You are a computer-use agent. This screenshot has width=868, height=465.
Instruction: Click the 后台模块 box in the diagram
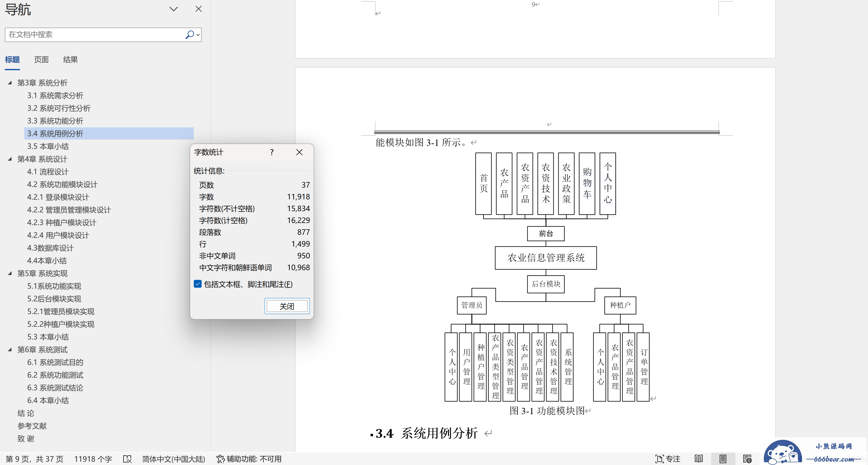click(546, 284)
